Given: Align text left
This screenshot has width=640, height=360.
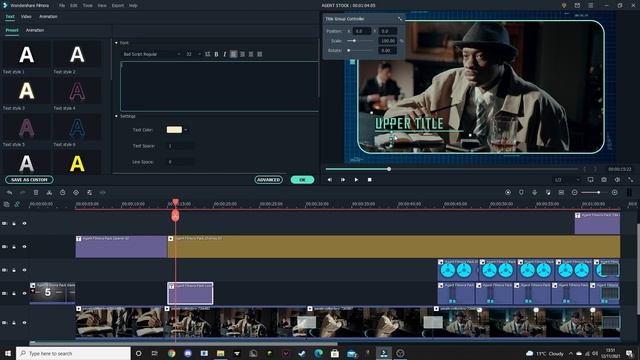Looking at the screenshot, I should coord(233,54).
